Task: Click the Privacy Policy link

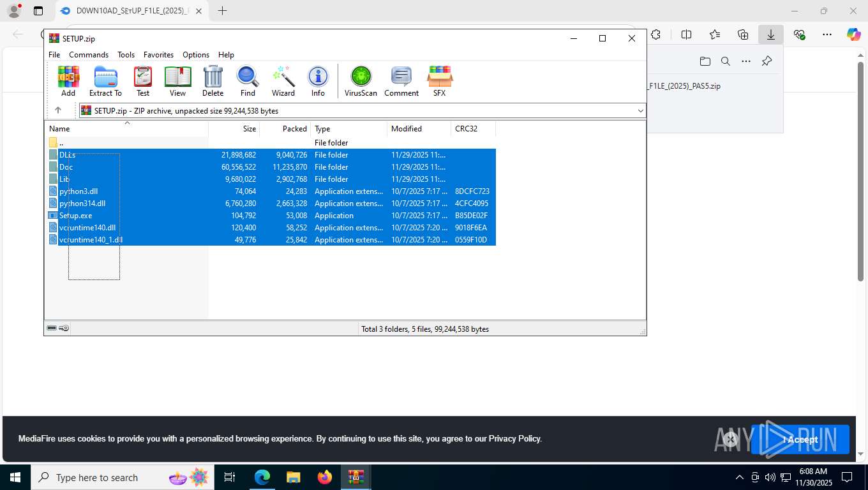Action: click(514, 438)
